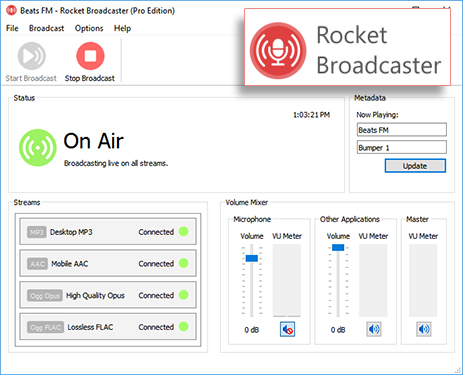Click the Broadcasting live on all streams text

click(x=116, y=163)
